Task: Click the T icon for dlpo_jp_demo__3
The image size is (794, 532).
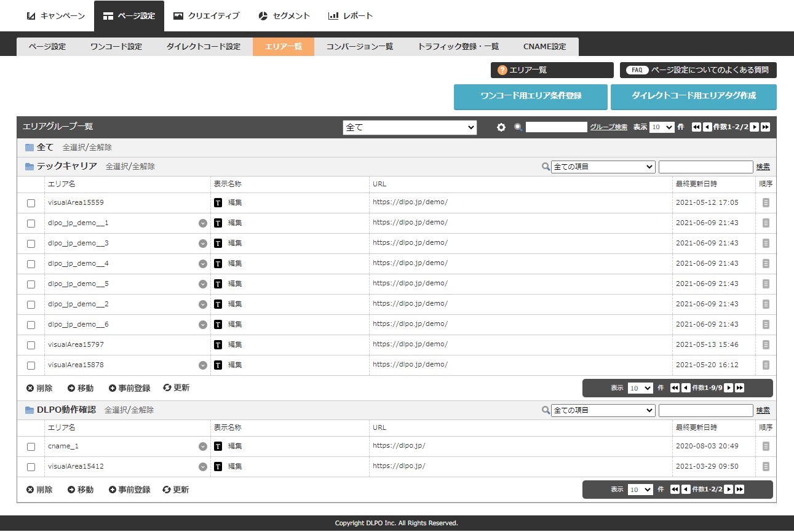Action: point(218,243)
